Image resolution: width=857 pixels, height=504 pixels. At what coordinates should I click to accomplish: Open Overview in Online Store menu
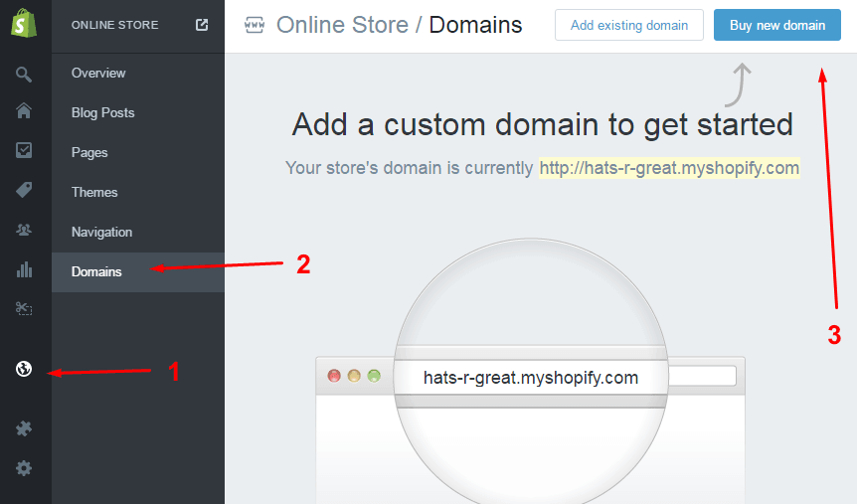pyautogui.click(x=98, y=73)
